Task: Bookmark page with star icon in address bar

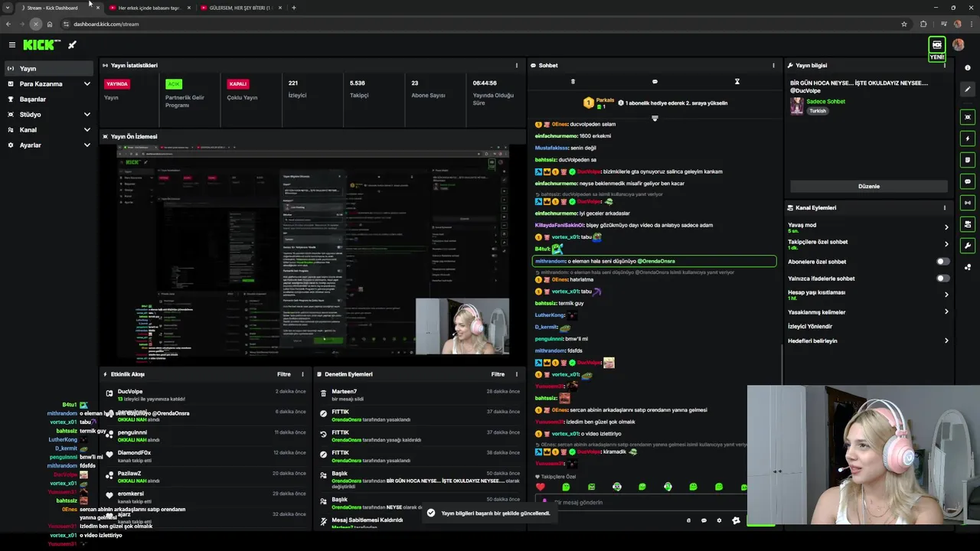Action: (904, 24)
